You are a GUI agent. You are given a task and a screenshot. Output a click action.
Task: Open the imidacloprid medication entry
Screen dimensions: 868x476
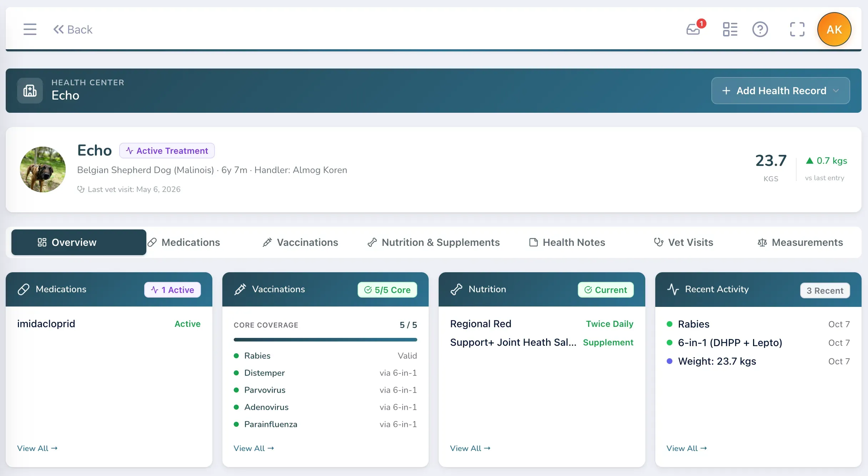109,324
